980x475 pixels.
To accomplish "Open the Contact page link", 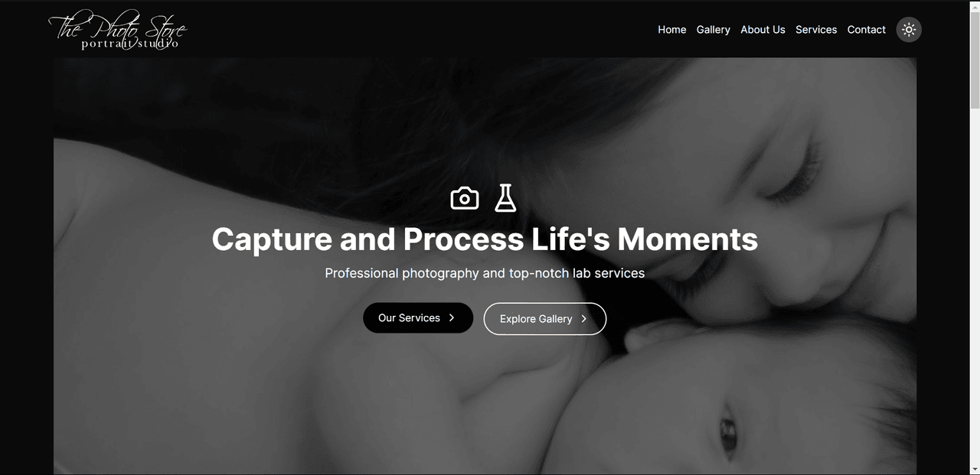I will pyautogui.click(x=867, y=30).
